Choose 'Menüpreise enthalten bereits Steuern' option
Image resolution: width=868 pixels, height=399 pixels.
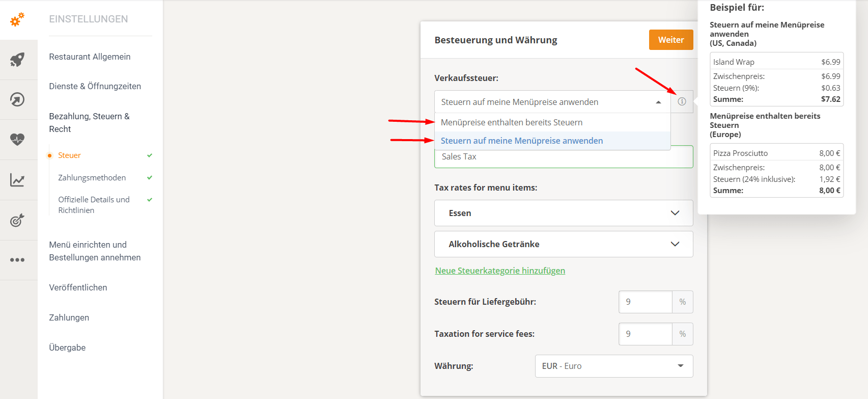552,122
